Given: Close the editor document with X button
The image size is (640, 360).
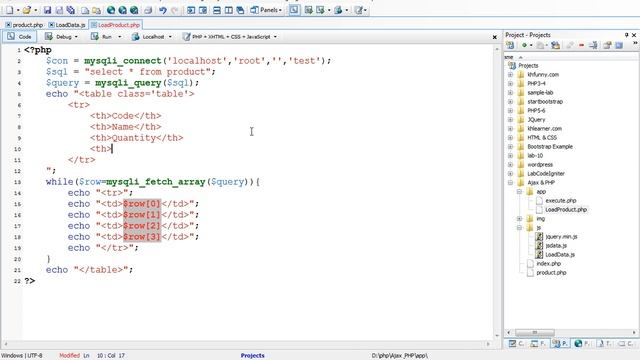Looking at the screenshot, I should pos(495,37).
